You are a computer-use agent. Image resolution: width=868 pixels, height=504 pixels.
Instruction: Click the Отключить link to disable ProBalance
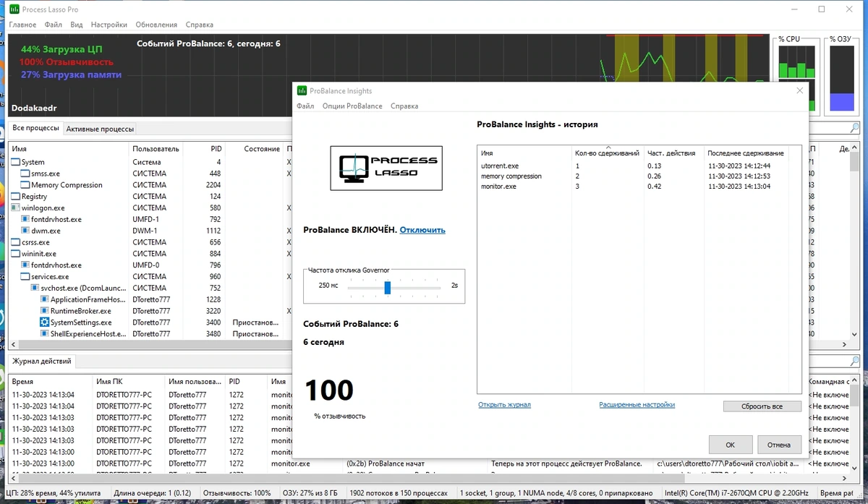pos(422,230)
